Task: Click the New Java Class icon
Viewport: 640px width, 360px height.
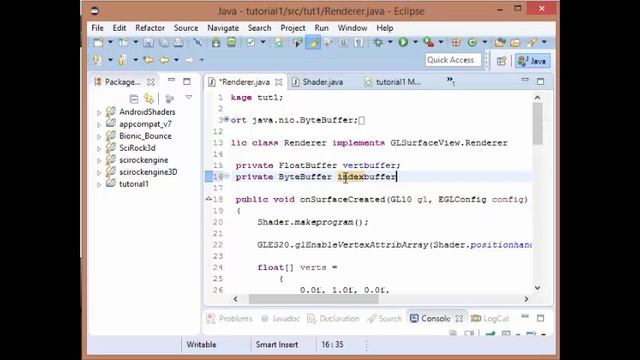Action: pos(473,42)
